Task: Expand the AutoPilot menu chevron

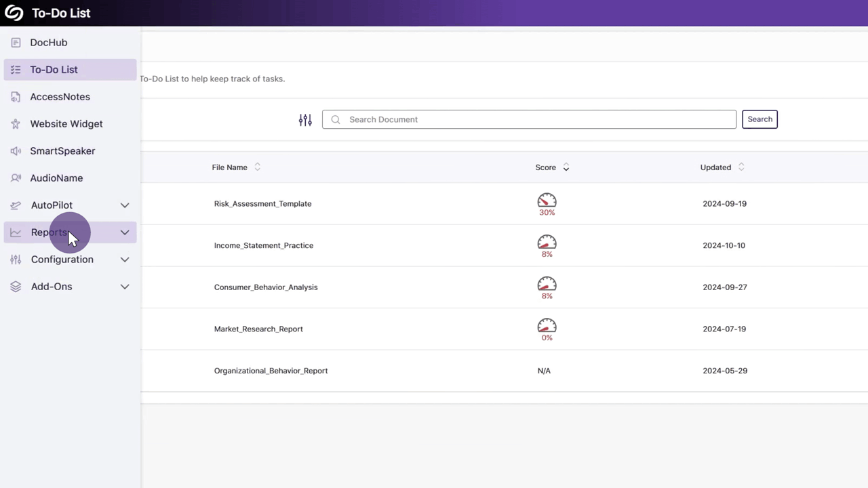Action: click(x=125, y=205)
